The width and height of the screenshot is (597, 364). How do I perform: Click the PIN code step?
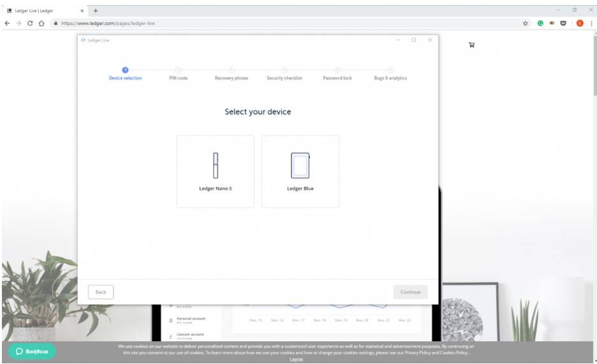[178, 74]
